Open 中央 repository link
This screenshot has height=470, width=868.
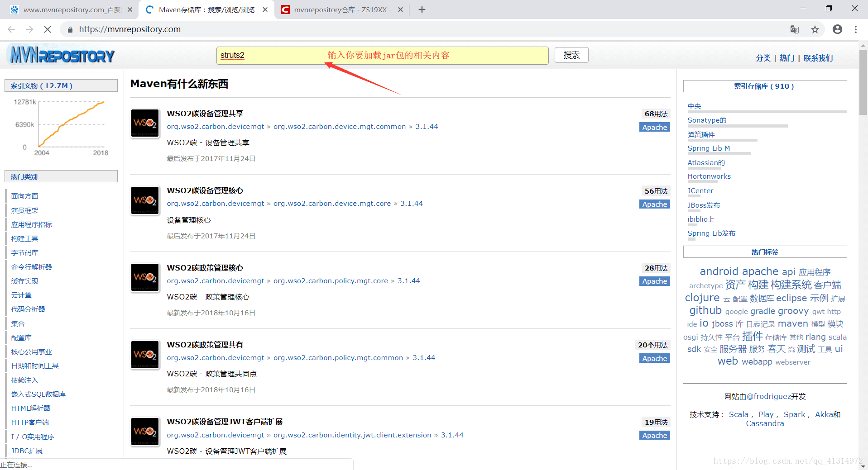click(694, 106)
